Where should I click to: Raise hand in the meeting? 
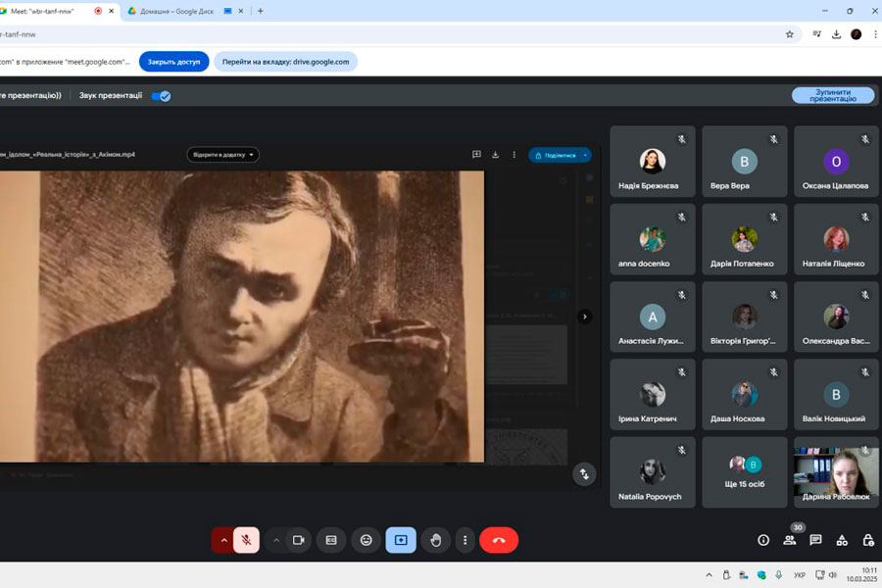coord(435,540)
